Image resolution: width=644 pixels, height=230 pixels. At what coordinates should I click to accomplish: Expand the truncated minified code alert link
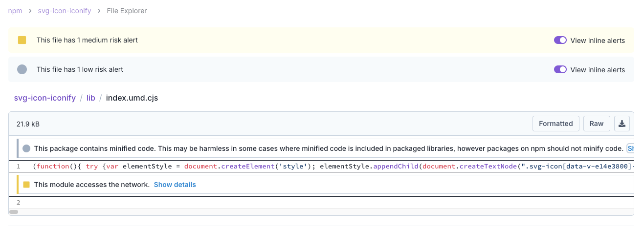630,148
